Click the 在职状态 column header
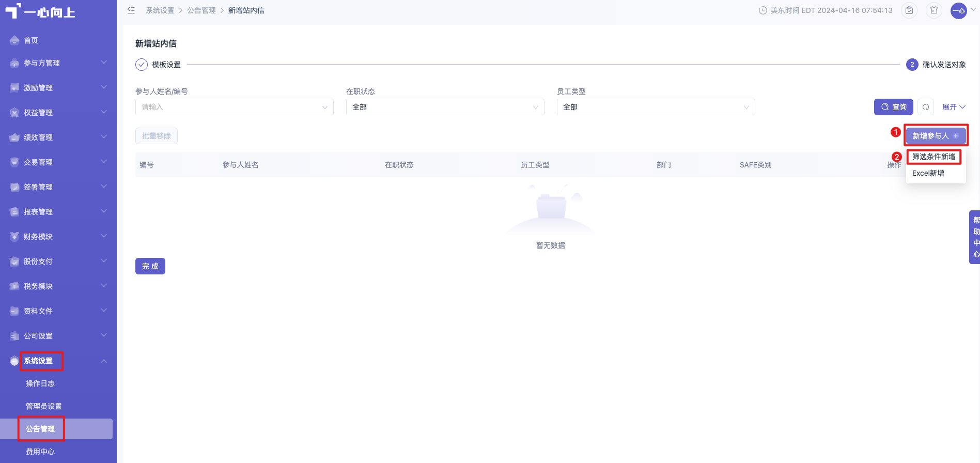980x463 pixels. click(399, 165)
